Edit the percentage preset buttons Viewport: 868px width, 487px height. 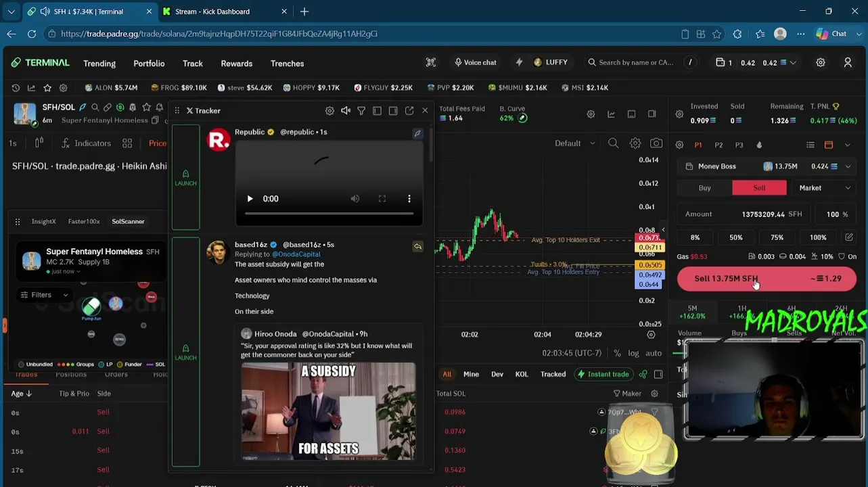click(849, 237)
